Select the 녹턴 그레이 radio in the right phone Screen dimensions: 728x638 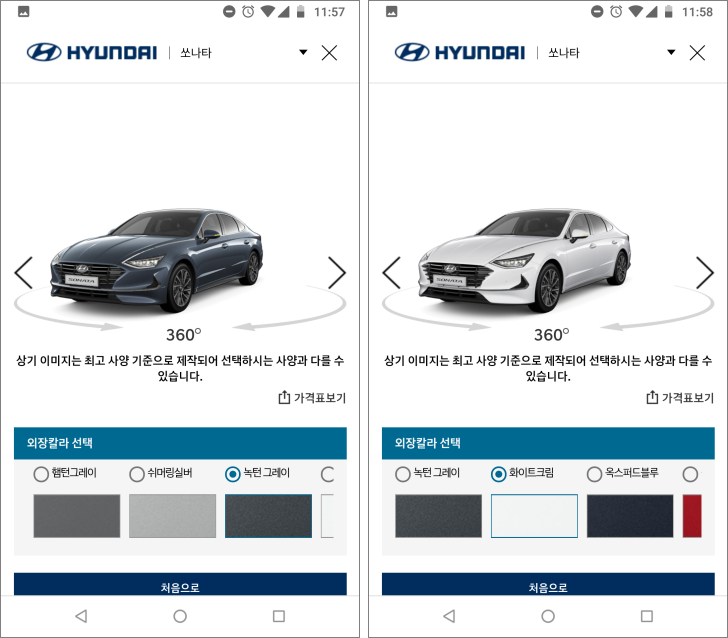pyautogui.click(x=403, y=474)
